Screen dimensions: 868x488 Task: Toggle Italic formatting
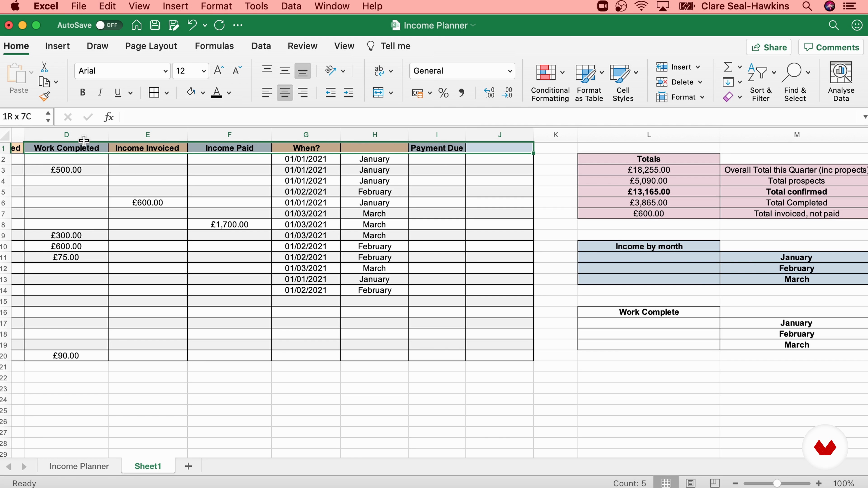tap(100, 92)
